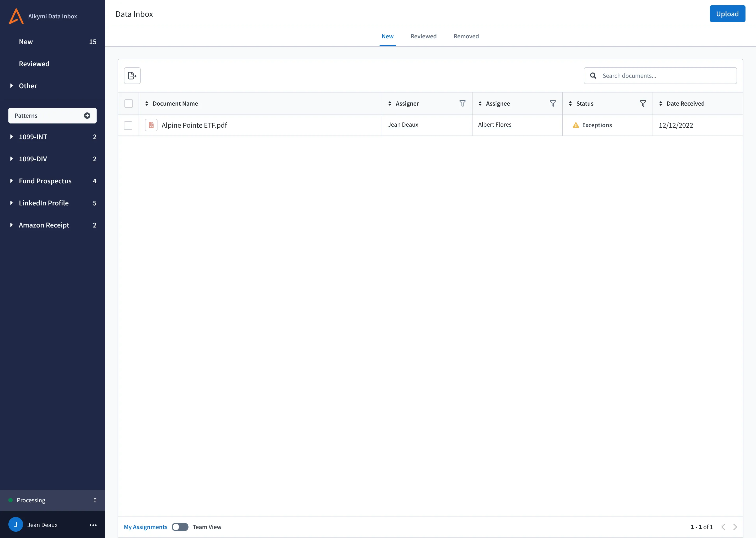Check the select-all header checkbox
The width and height of the screenshot is (756, 538).
click(x=128, y=104)
